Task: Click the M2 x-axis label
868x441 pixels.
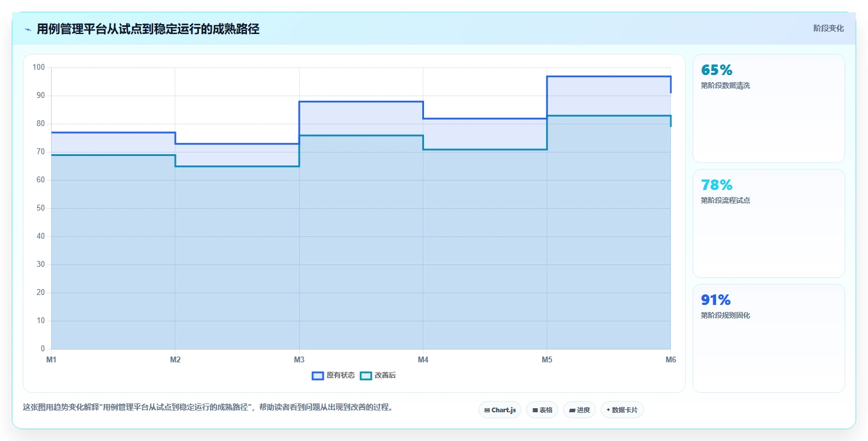Action: click(x=175, y=359)
